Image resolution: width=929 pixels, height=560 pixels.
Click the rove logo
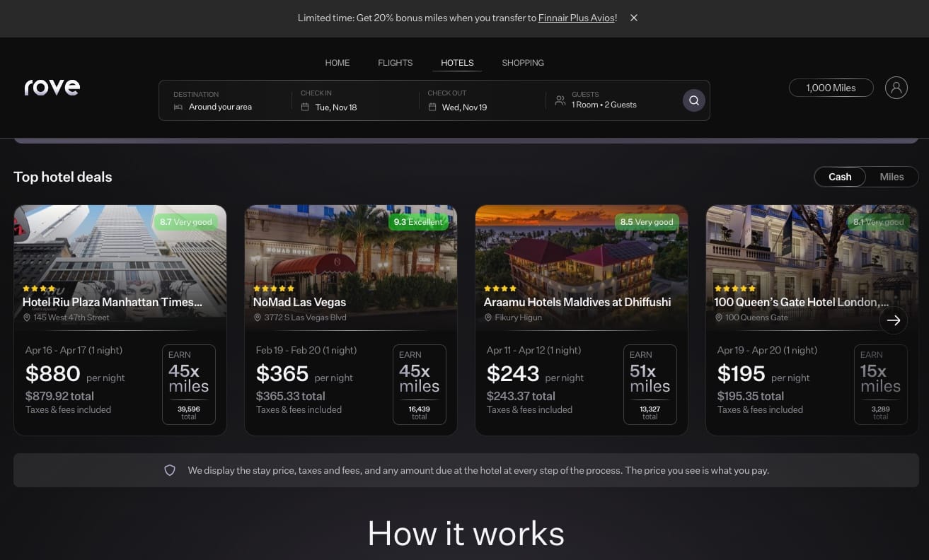click(52, 88)
